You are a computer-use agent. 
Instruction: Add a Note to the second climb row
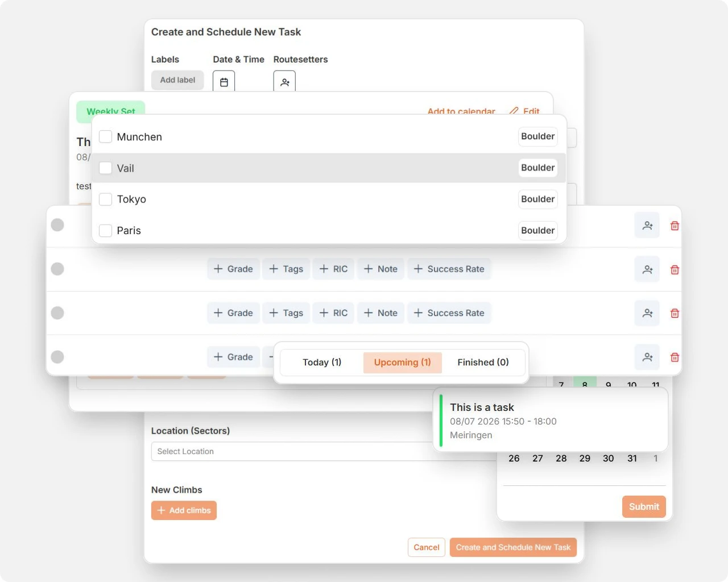tap(380, 269)
